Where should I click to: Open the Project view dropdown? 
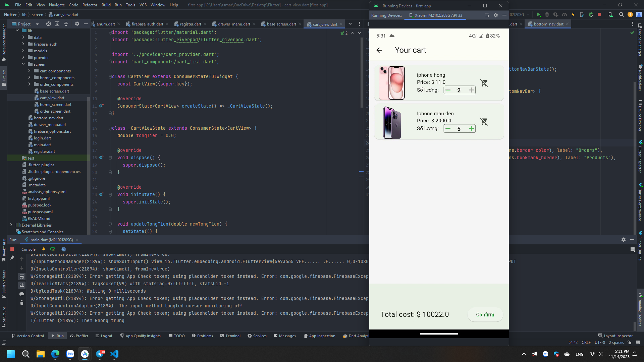37,24
